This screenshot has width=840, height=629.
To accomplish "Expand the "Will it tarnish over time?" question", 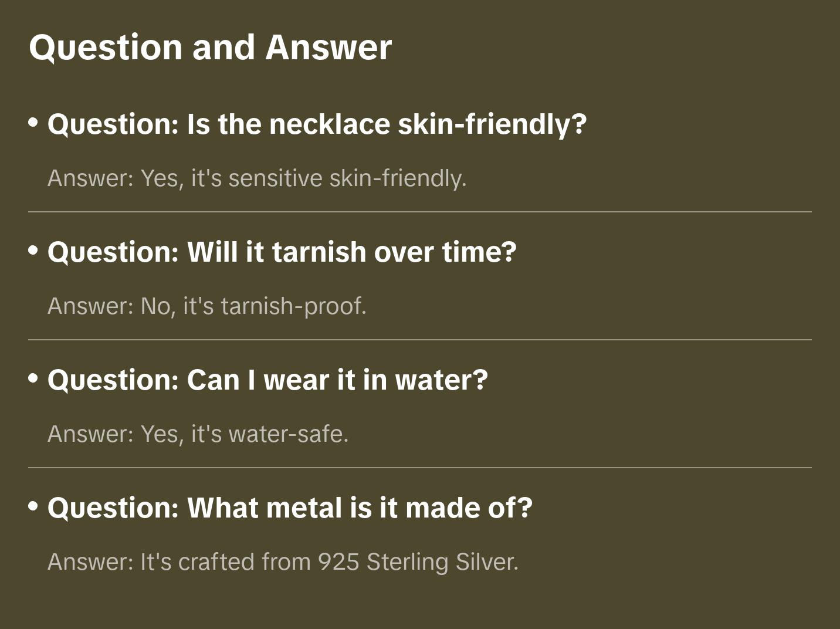I will point(282,252).
